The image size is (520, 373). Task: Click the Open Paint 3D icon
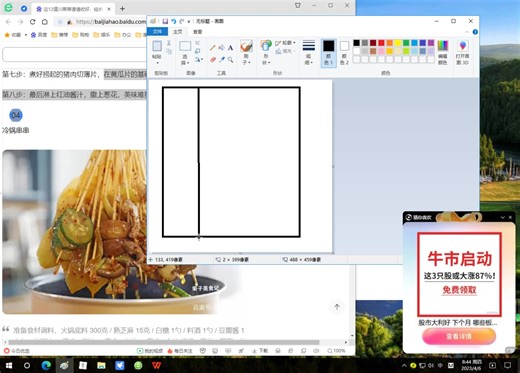463,46
